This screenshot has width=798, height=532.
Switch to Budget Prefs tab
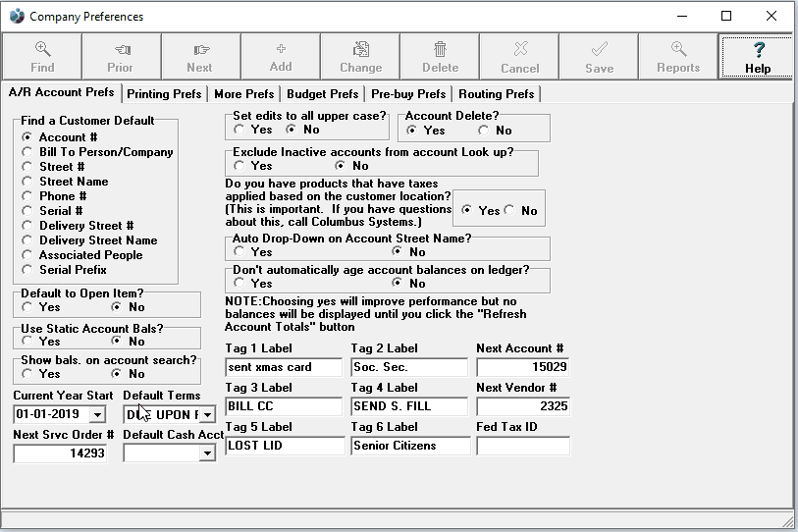coord(322,94)
